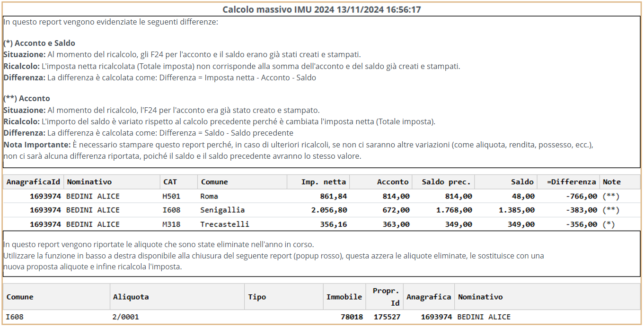This screenshot has width=644, height=327.
Task: Click BEDINI ALICE in the Trecastelli row
Action: coord(93,224)
